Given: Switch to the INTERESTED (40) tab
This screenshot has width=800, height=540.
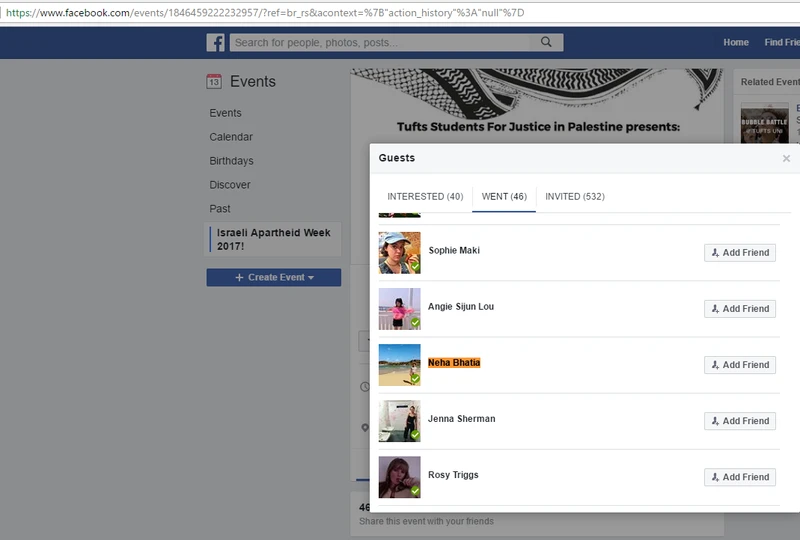Looking at the screenshot, I should coord(425,197).
